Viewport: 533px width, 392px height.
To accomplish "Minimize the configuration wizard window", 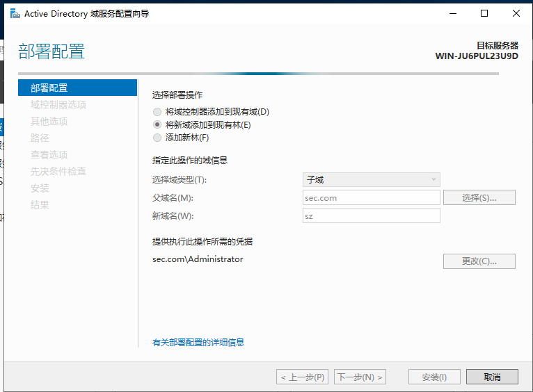I will point(453,13).
